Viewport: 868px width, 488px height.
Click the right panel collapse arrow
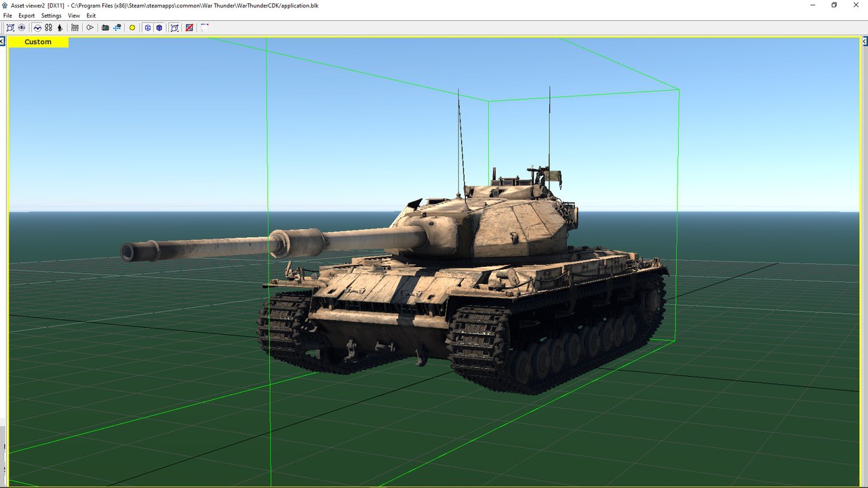click(x=865, y=41)
